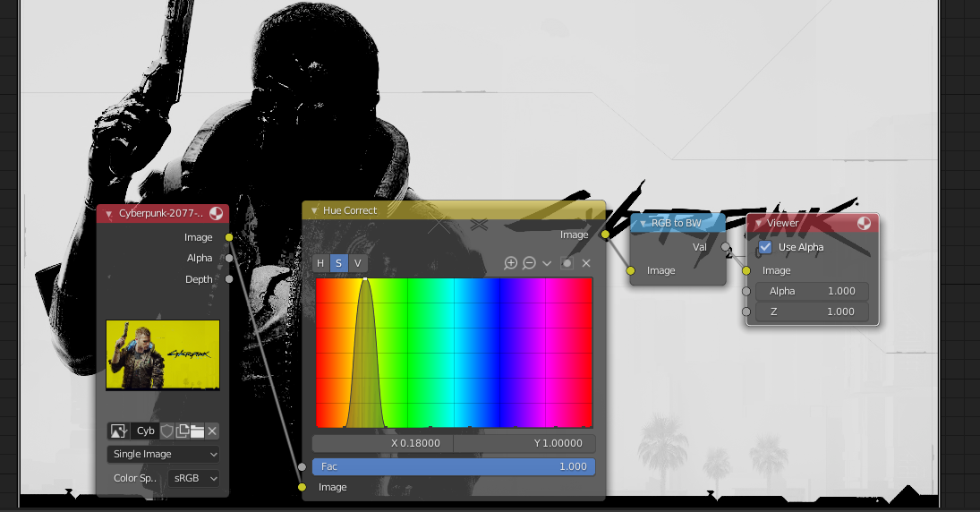Click Image output socket of Cyberpunk-2077 node
Image resolution: width=980 pixels, height=512 pixels.
[x=229, y=237]
